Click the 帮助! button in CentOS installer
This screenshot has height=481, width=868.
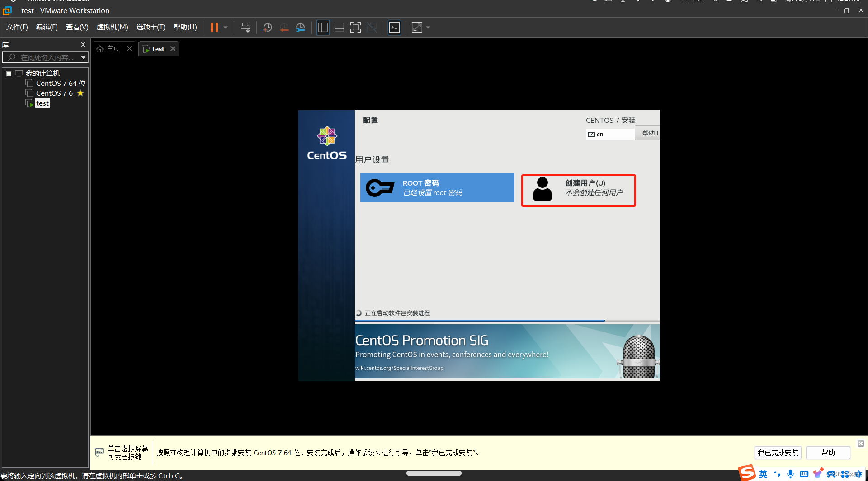pyautogui.click(x=648, y=133)
